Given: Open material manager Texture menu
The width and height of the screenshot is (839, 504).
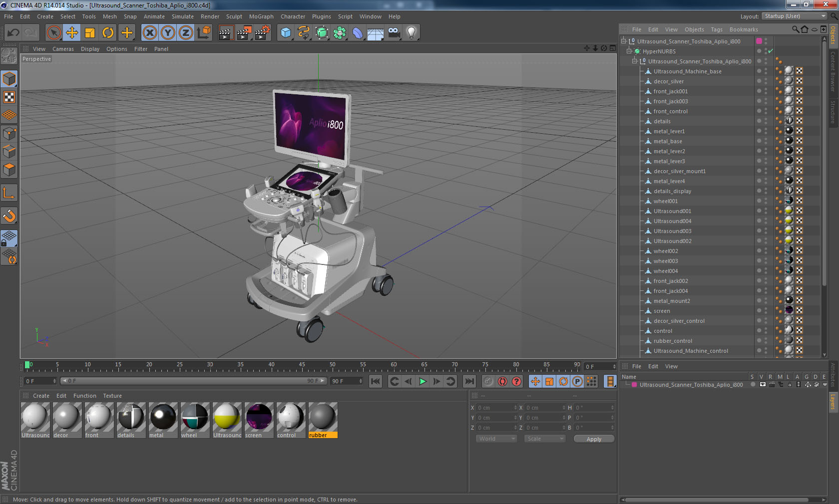Looking at the screenshot, I should [x=112, y=396].
